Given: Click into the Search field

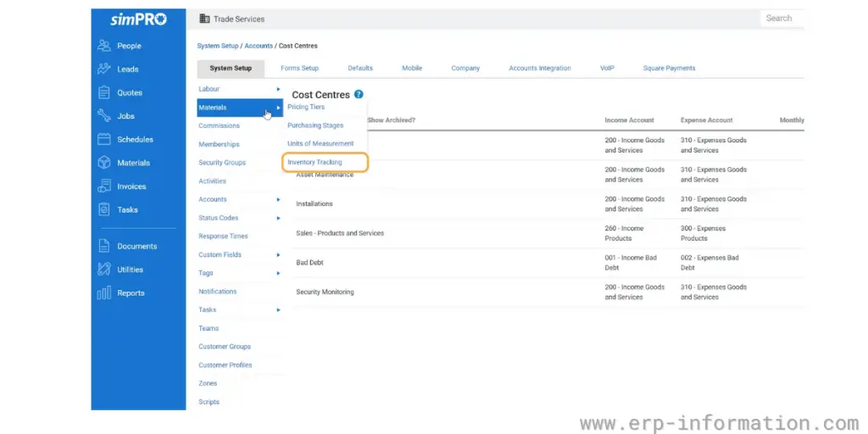Looking at the screenshot, I should click(x=782, y=18).
